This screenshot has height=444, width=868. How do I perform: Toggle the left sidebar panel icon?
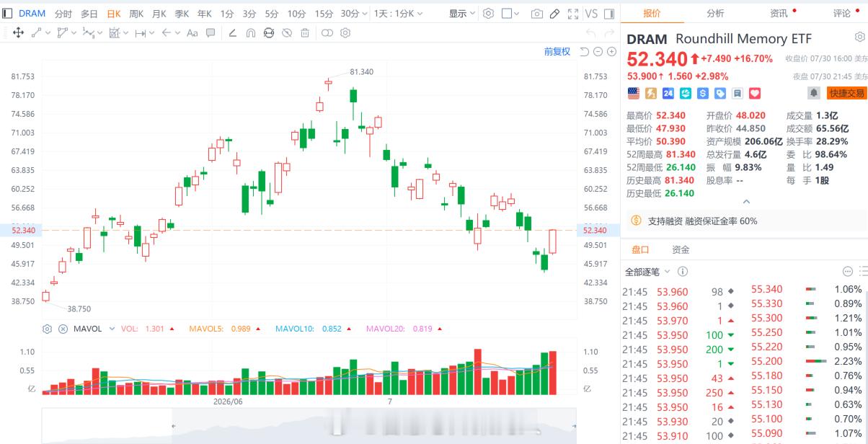point(7,14)
